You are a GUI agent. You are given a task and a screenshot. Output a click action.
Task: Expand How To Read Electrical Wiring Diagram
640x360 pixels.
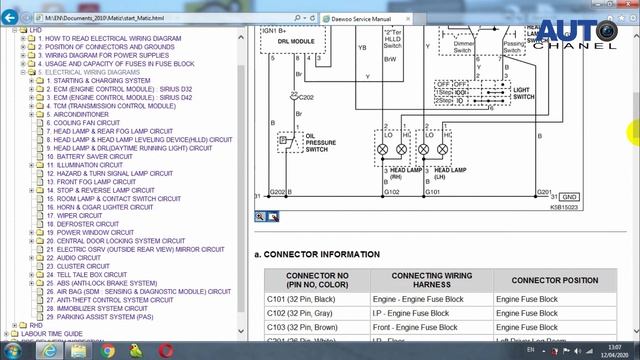click(23, 38)
